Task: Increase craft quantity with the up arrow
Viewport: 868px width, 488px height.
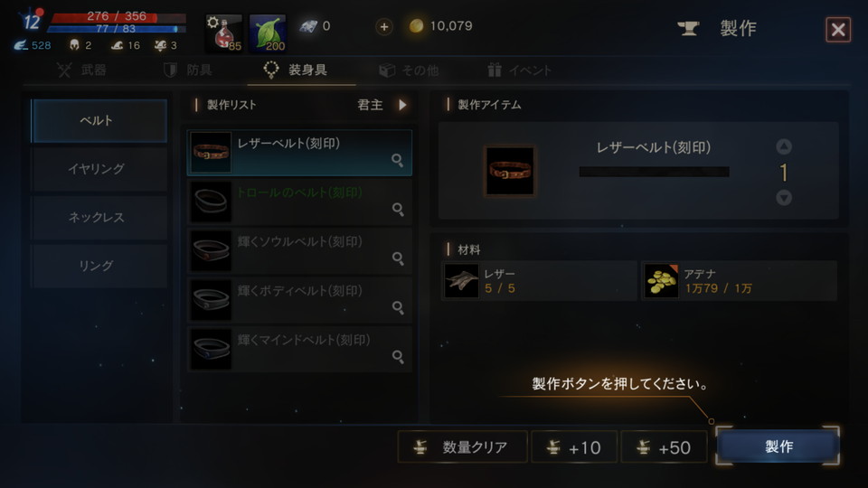Action: 783,146
